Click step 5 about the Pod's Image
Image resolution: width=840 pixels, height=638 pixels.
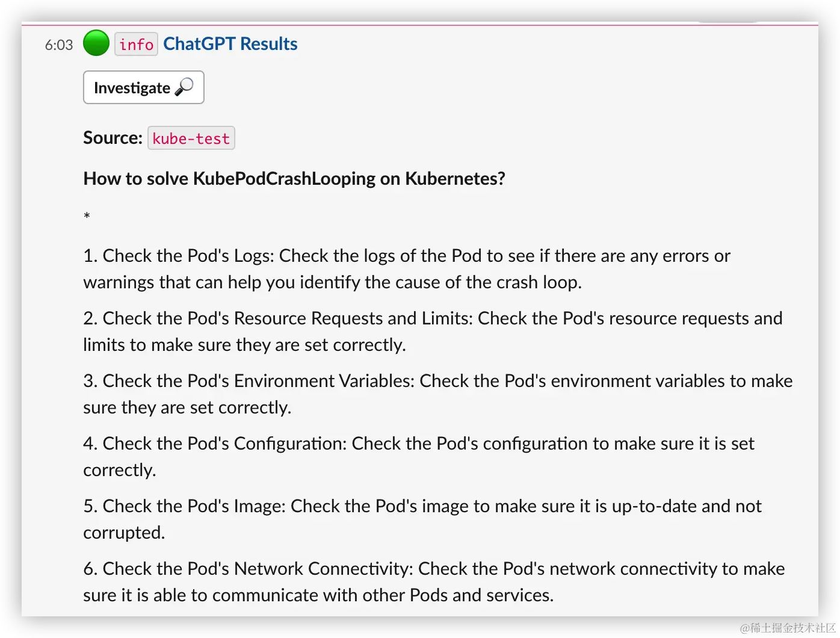click(422, 519)
